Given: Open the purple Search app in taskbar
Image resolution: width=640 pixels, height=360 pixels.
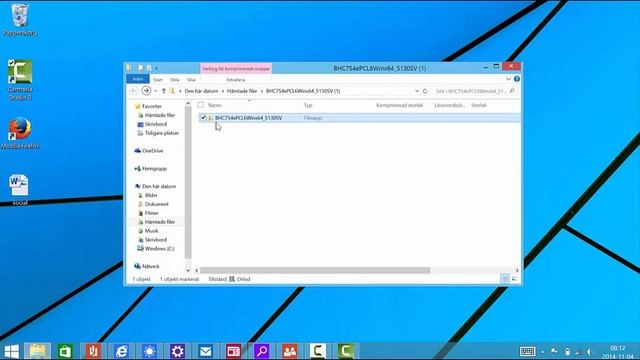Looking at the screenshot, I should pyautogui.click(x=262, y=351).
